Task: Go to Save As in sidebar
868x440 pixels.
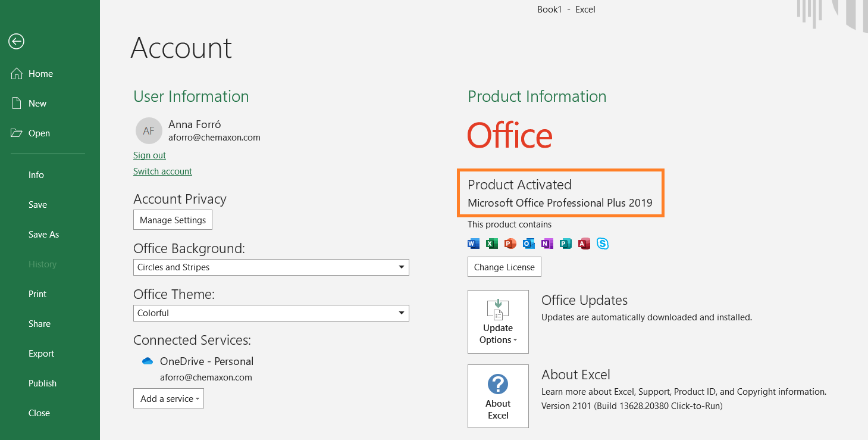Action: pos(44,235)
